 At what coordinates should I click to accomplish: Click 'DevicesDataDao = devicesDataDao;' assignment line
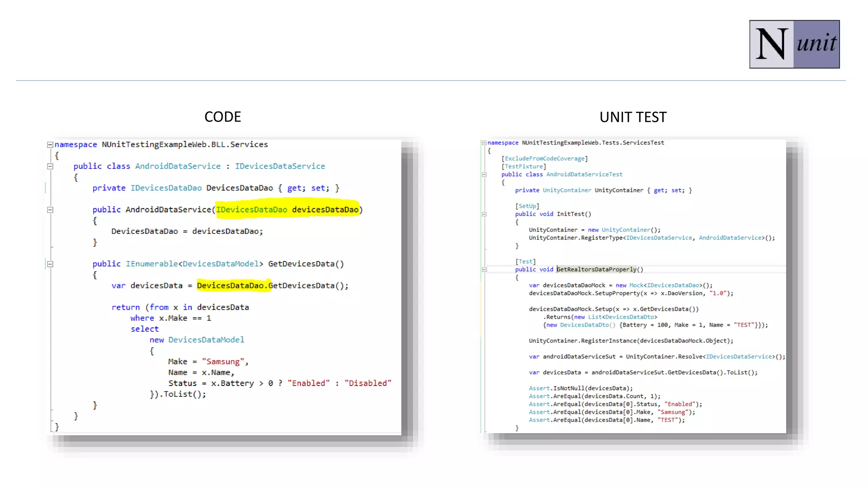(187, 231)
